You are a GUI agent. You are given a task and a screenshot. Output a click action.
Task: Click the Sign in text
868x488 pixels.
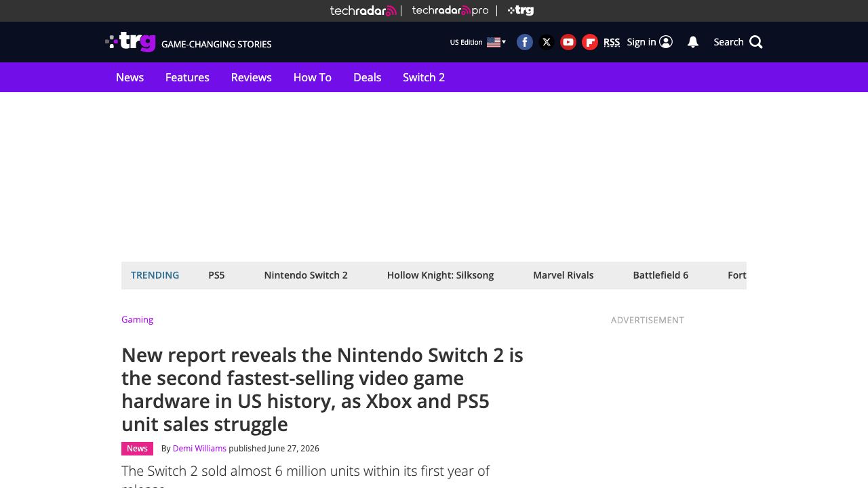click(x=642, y=42)
